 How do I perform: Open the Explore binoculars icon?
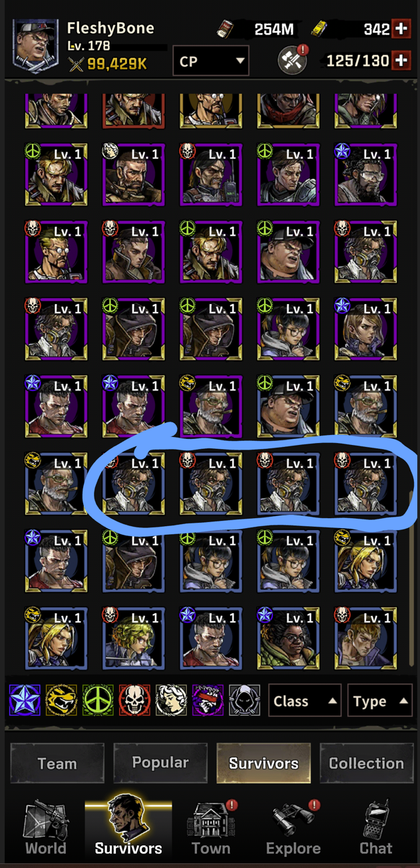tap(294, 828)
